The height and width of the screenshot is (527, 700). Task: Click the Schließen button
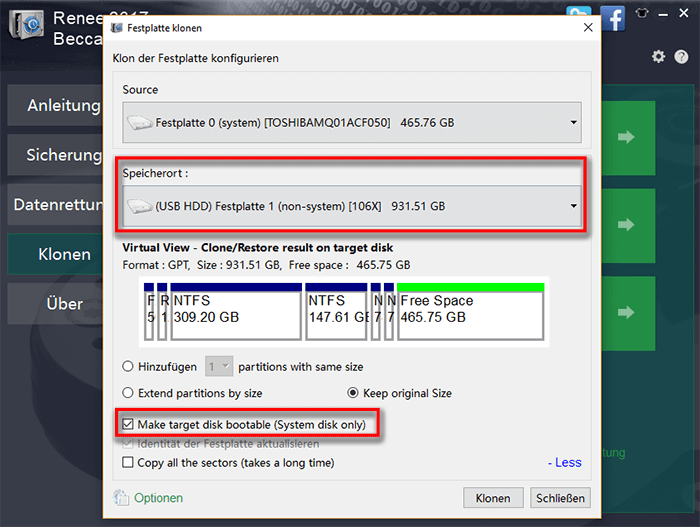point(560,498)
